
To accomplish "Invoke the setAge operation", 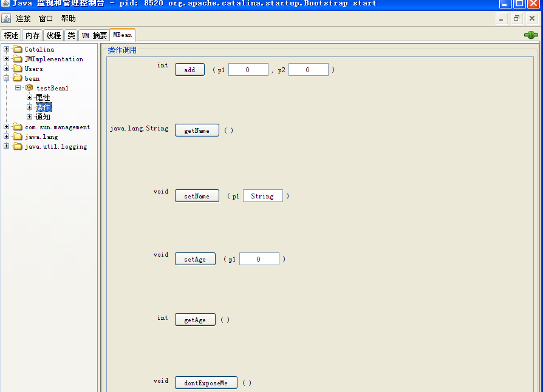I will coord(196,259).
